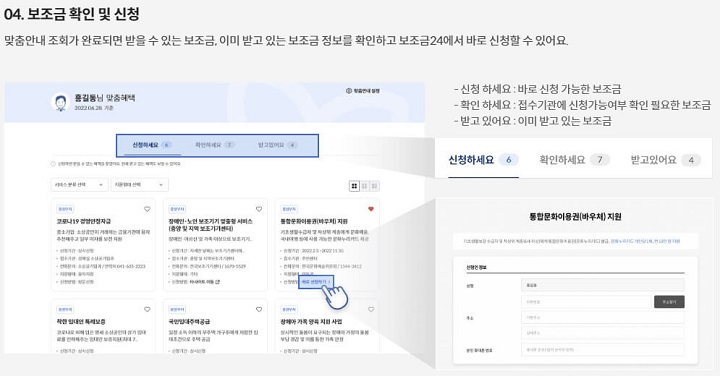720x376 pixels.
Task: Click the 중앙부처 tag on 국민임대주택공급 card
Action: [177, 309]
